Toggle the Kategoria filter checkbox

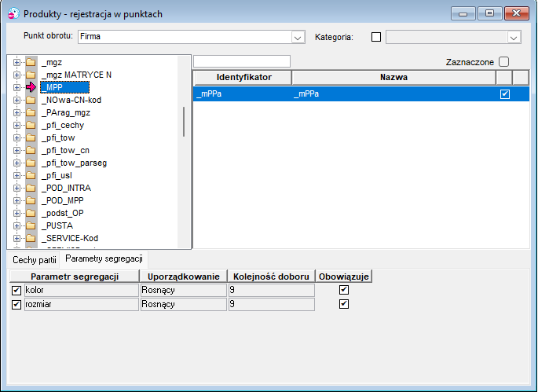[376, 37]
